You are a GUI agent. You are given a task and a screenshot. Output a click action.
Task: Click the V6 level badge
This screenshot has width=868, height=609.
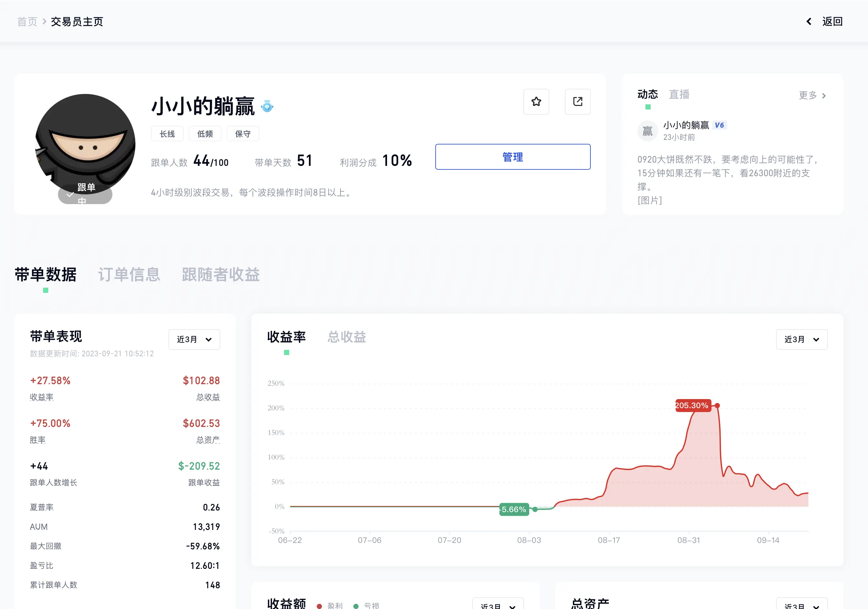719,125
